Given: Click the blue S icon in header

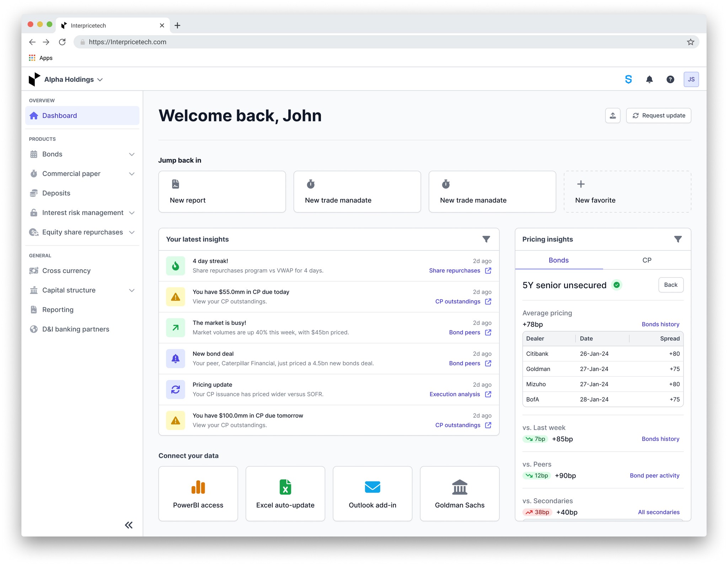Looking at the screenshot, I should [628, 80].
